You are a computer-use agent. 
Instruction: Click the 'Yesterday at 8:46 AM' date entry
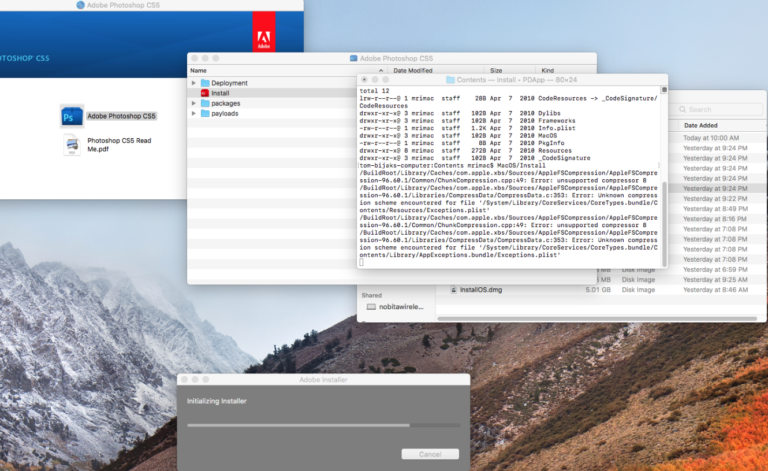coord(715,290)
